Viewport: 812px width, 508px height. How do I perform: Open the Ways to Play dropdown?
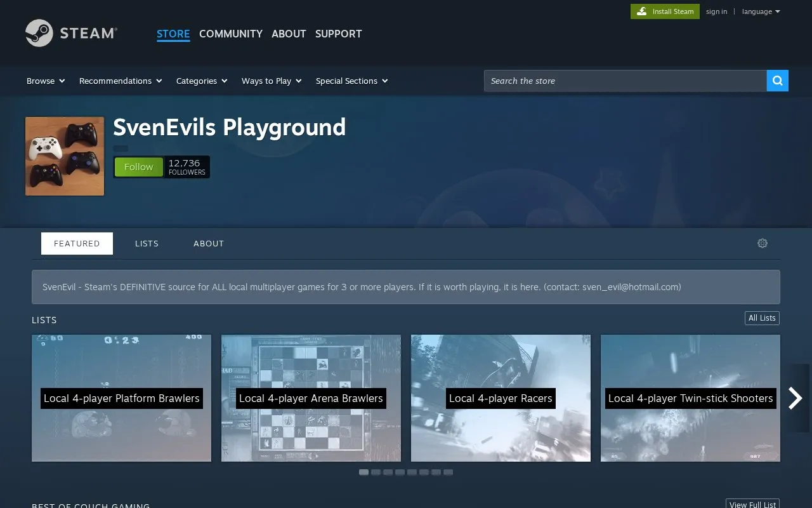(x=272, y=81)
